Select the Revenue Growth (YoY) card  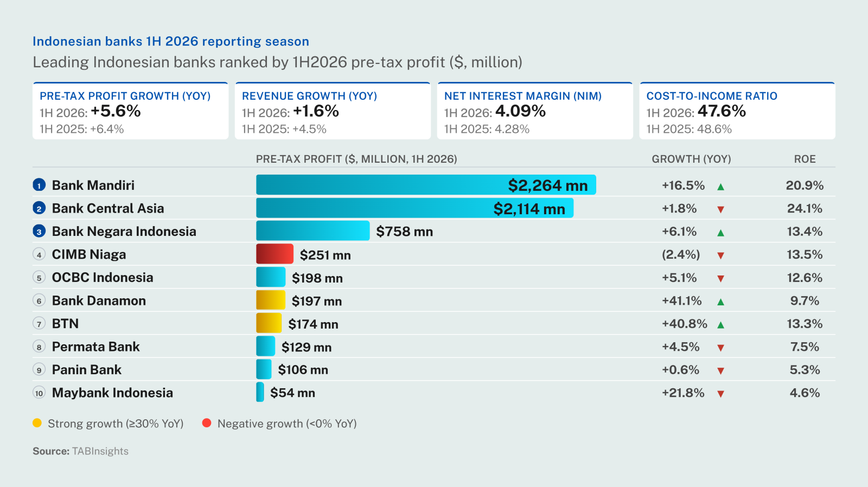tap(333, 111)
